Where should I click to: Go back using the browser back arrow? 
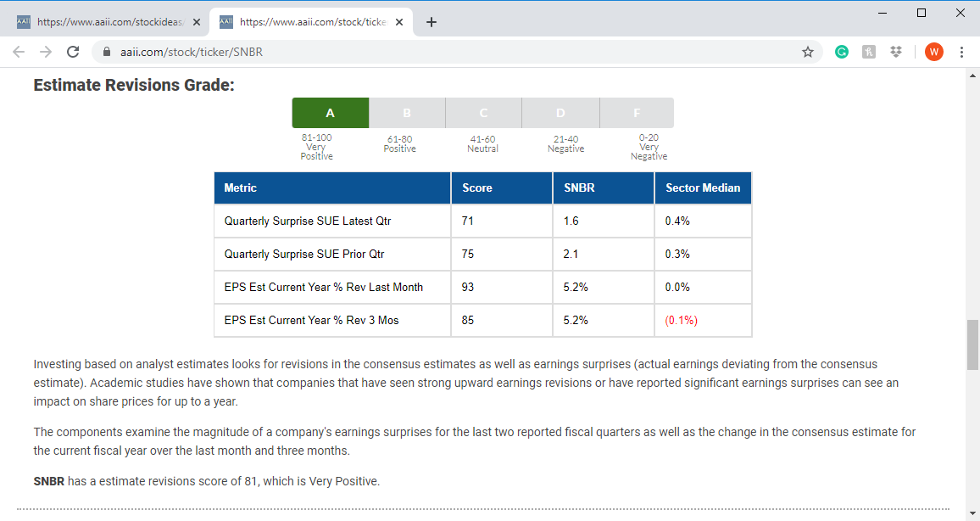tap(19, 52)
